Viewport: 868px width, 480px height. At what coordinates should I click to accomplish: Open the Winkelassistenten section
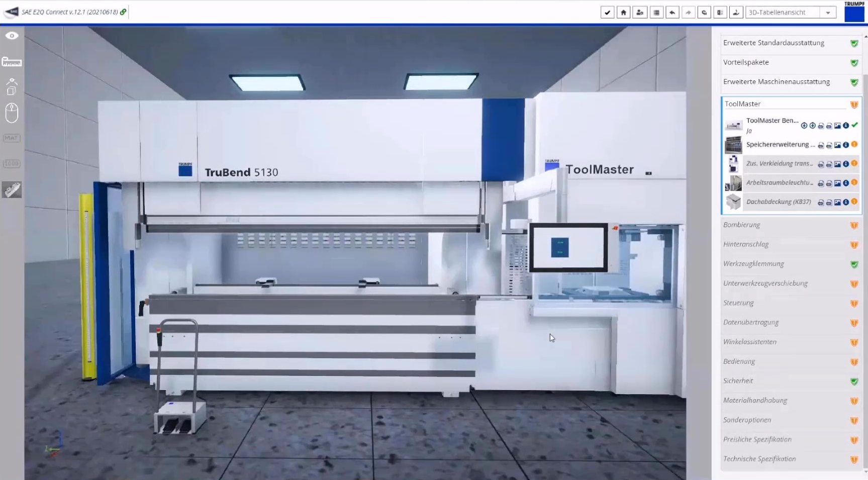(791, 342)
